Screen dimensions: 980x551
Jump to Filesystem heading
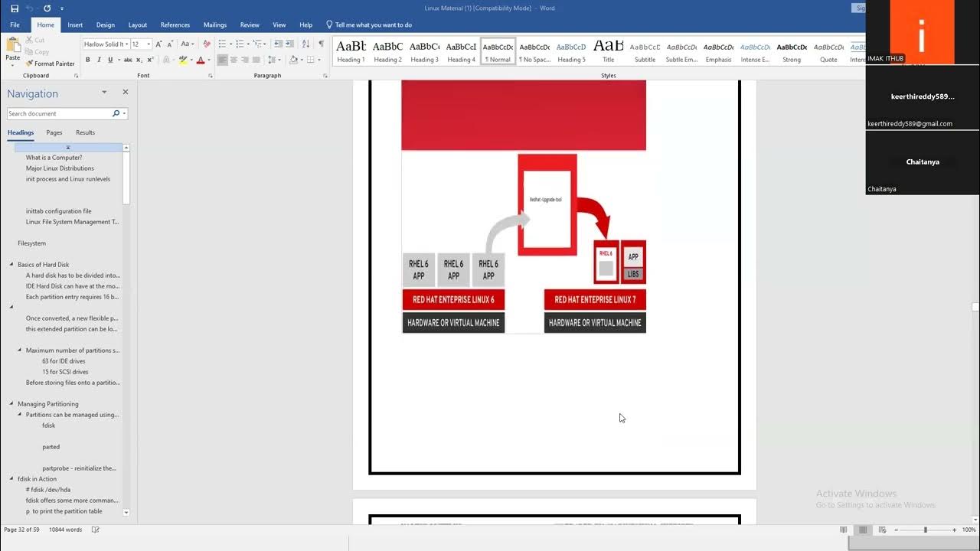click(x=32, y=243)
